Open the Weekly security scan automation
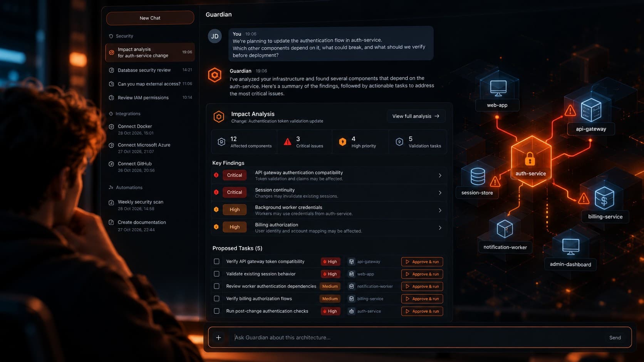 click(x=150, y=205)
